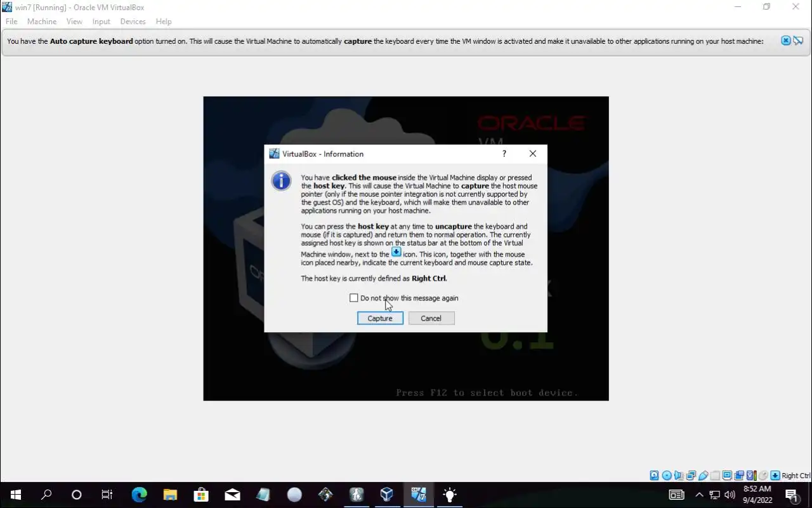The image size is (812, 508).
Task: Click the Right Ctrl host key label
Action: click(x=796, y=476)
